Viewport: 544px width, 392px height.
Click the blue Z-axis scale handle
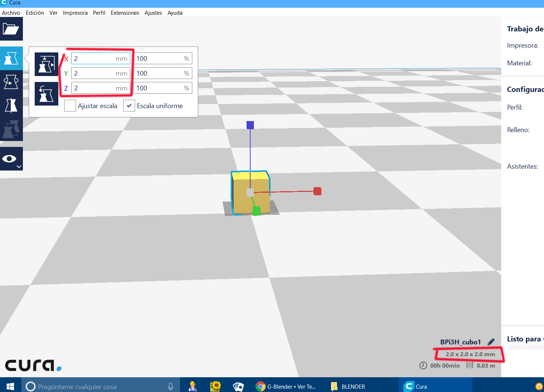(250, 125)
